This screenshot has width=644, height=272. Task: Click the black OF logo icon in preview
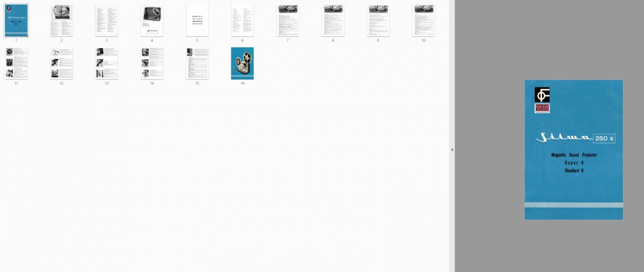[x=542, y=95]
